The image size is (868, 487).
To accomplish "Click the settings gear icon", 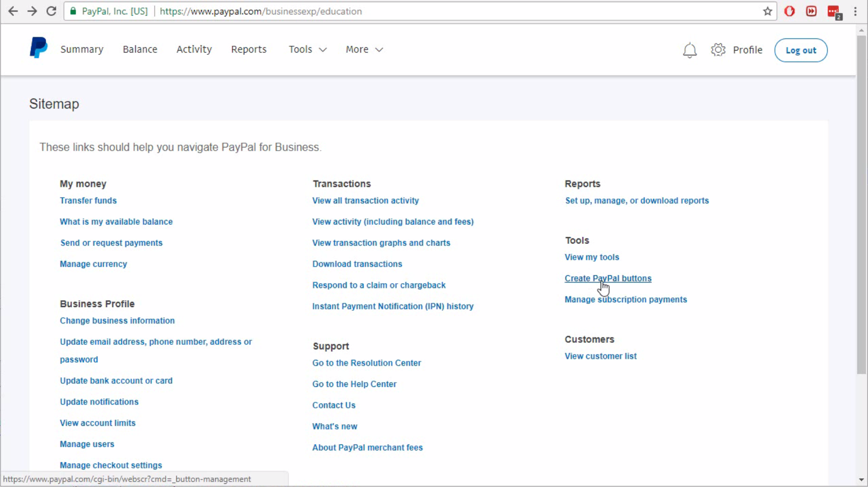I will [x=718, y=49].
